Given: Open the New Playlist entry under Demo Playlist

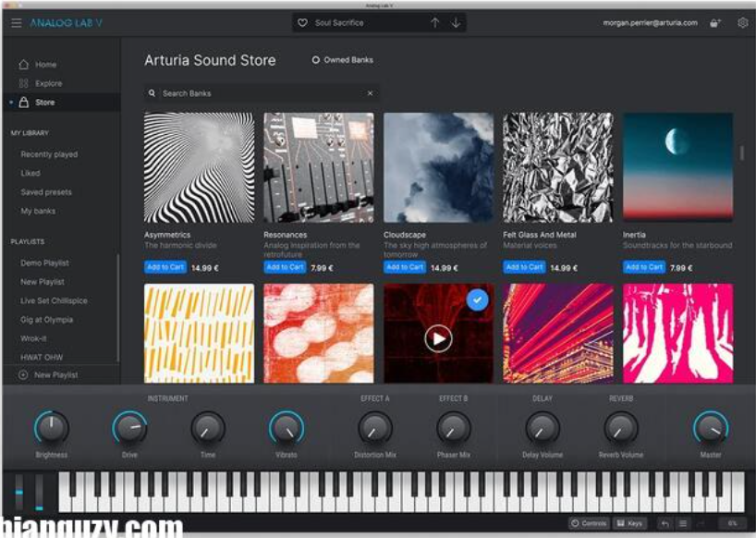Looking at the screenshot, I should (x=43, y=282).
